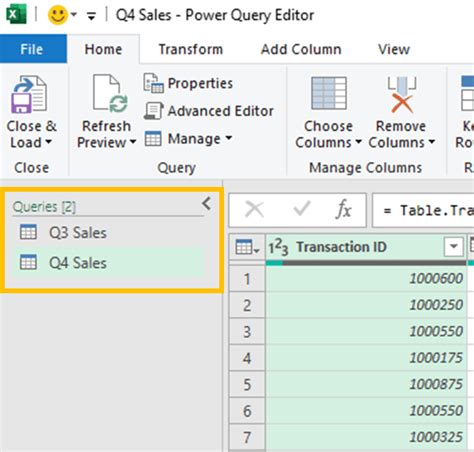
Task: Confirm the formula with the checkmark icon
Action: tap(302, 209)
